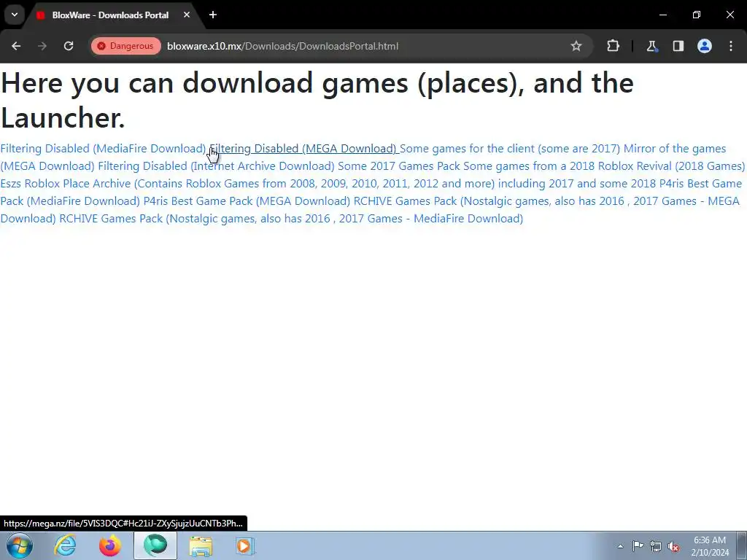
Task: Open Filtering Disabled (MEGA Download) link
Action: [303, 149]
